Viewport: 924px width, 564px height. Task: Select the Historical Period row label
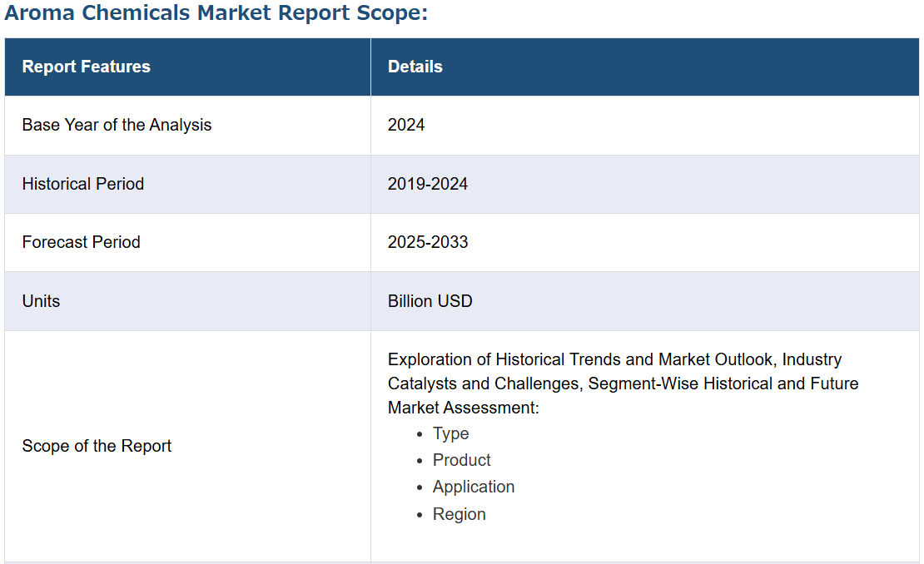82,184
